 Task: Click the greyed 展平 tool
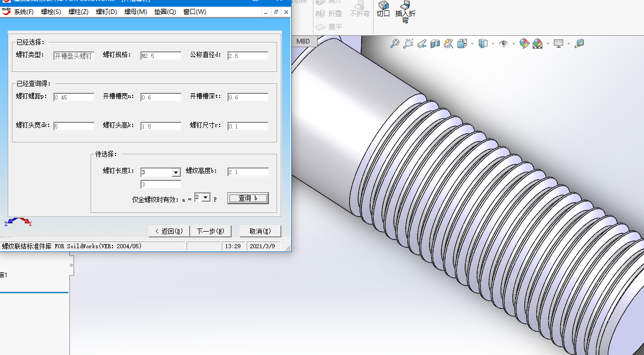click(x=328, y=26)
